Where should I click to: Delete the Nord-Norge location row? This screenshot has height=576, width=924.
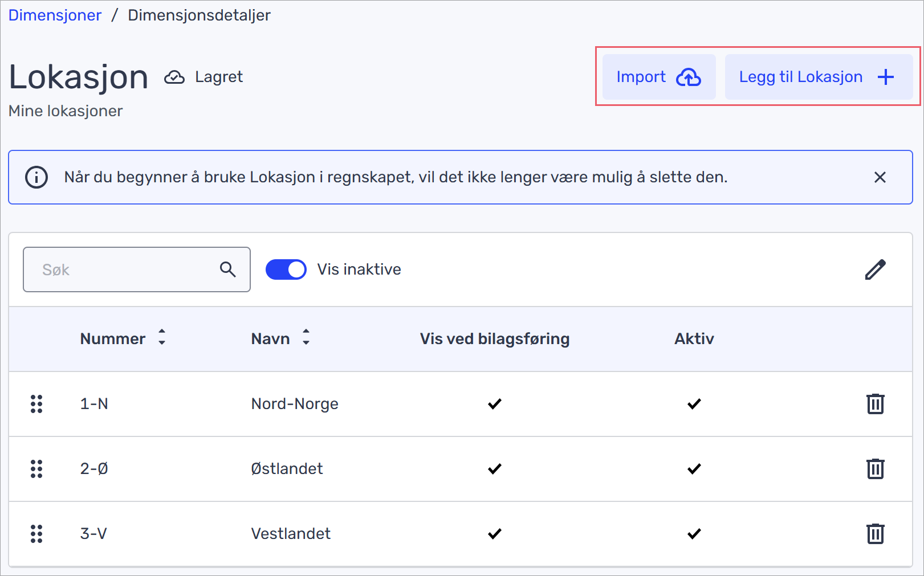[875, 404]
